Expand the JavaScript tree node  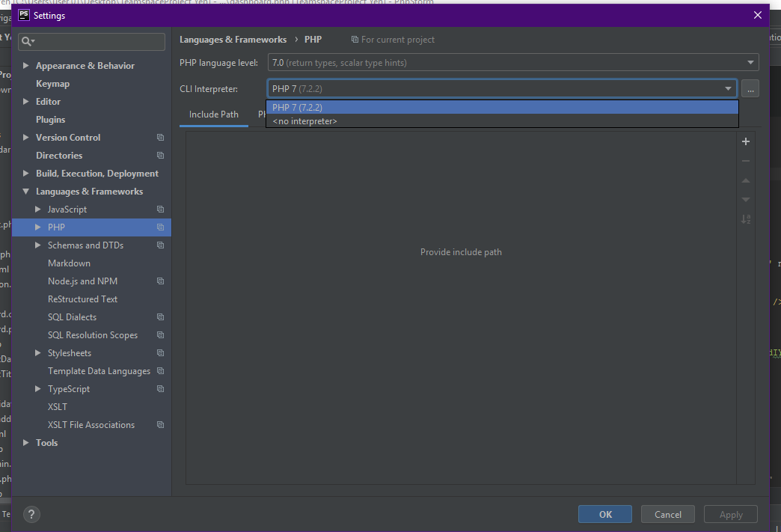point(38,210)
